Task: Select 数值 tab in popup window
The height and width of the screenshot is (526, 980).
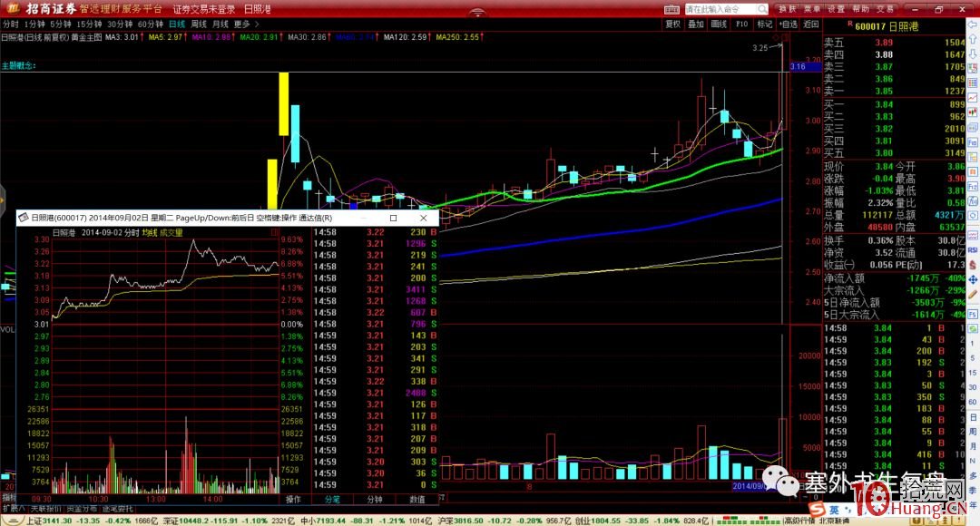Action: pyautogui.click(x=416, y=499)
